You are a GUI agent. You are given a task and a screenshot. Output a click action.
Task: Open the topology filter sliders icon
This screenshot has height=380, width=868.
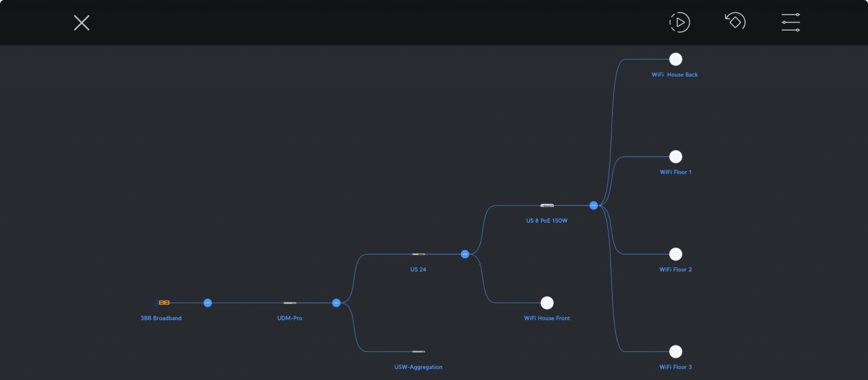(791, 22)
